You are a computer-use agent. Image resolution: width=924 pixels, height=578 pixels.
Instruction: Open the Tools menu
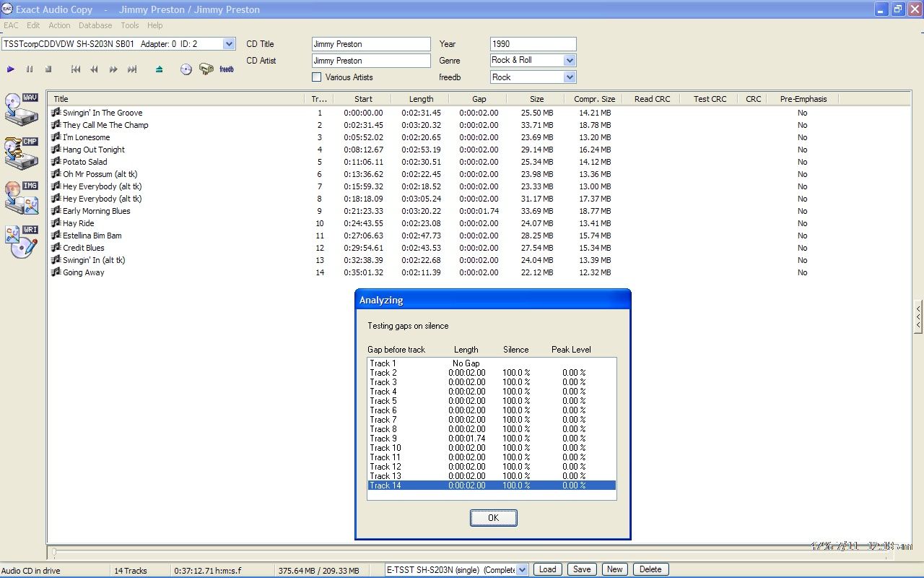(130, 25)
